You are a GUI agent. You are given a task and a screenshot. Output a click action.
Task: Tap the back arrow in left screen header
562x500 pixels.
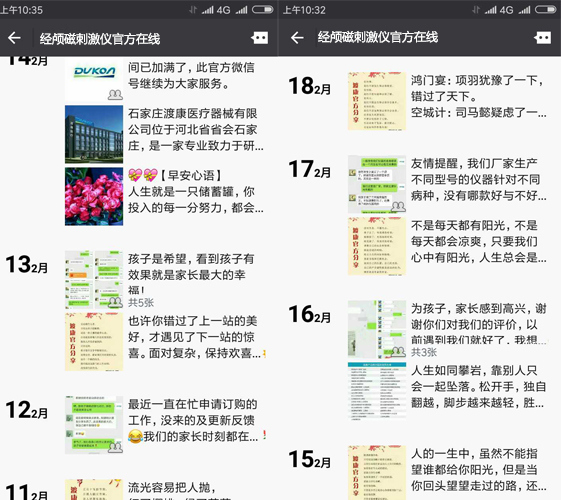(14, 38)
